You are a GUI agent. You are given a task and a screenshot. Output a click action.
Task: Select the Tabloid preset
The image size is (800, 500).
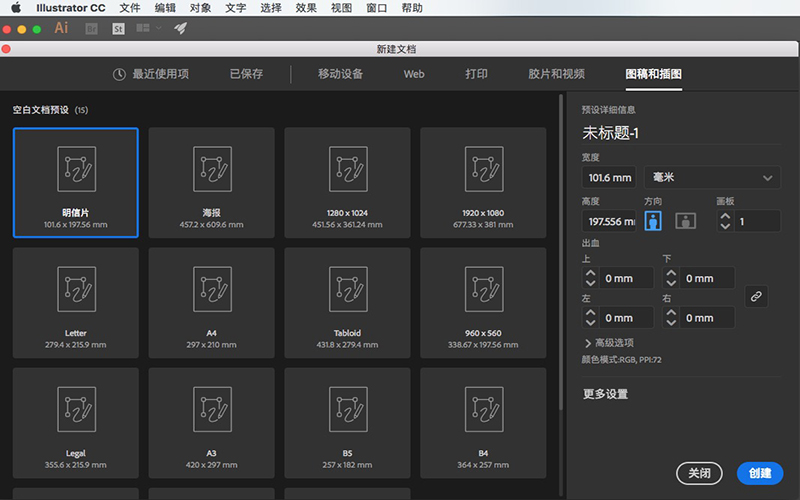pyautogui.click(x=347, y=303)
